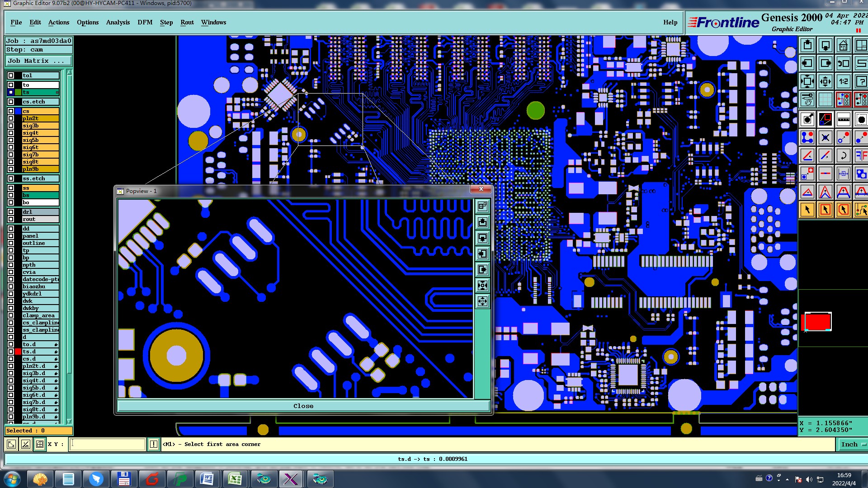Screen dimensions: 868x488
Task: Select the rotate arrow edit icon
Action: (x=843, y=156)
